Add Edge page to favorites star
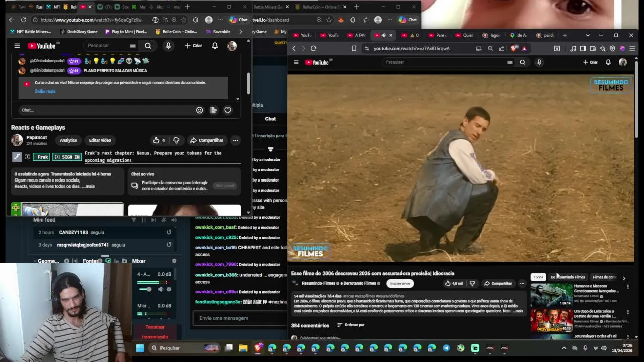This screenshot has width=644, height=362. pyautogui.click(x=183, y=20)
